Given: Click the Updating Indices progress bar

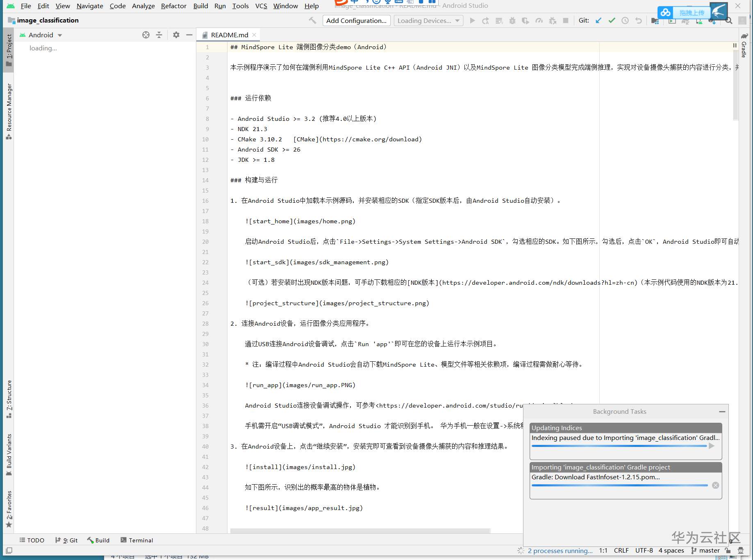Looking at the screenshot, I should coord(619,446).
